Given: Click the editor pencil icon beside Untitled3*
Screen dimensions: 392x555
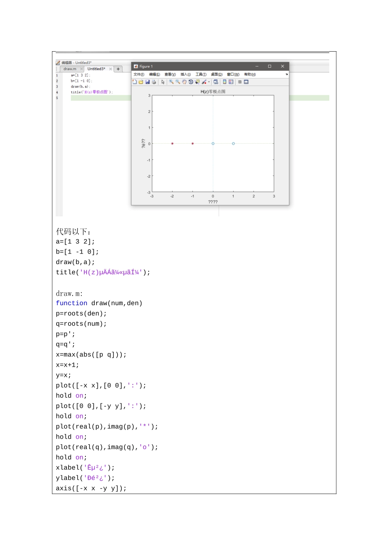Looking at the screenshot, I should (x=58, y=63).
